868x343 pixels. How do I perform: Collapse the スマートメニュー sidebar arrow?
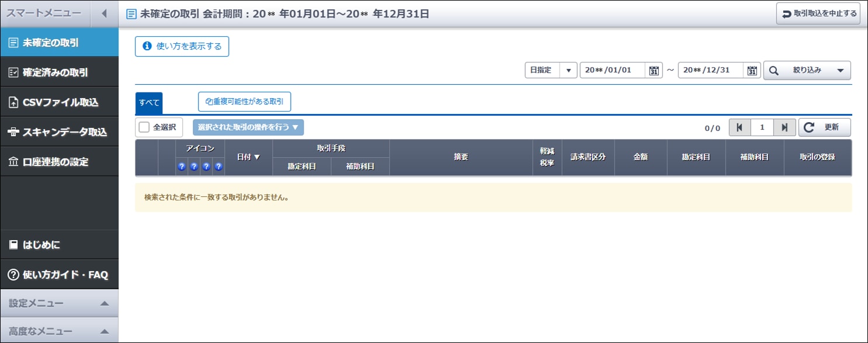[x=104, y=13]
